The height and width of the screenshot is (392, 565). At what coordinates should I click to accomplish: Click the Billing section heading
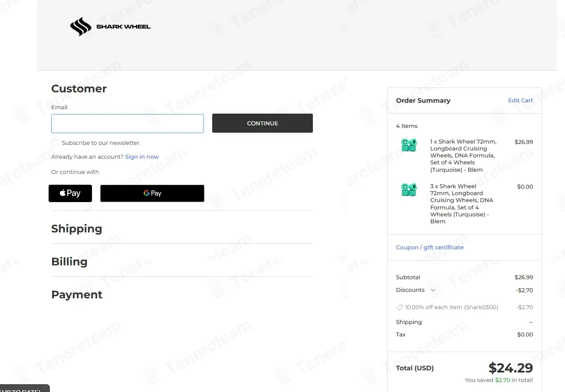(x=69, y=262)
